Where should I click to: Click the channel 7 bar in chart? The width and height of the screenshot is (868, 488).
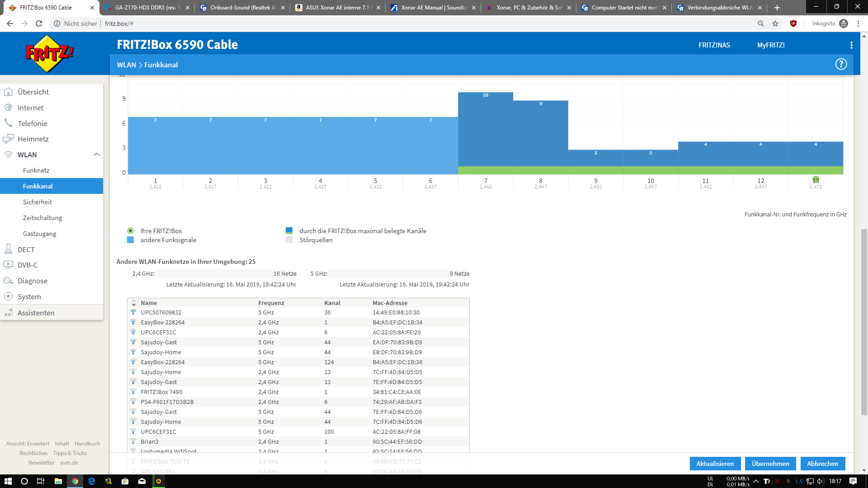pos(486,133)
